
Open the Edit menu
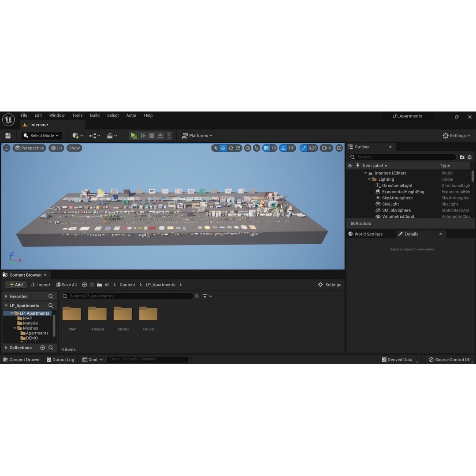click(38, 115)
